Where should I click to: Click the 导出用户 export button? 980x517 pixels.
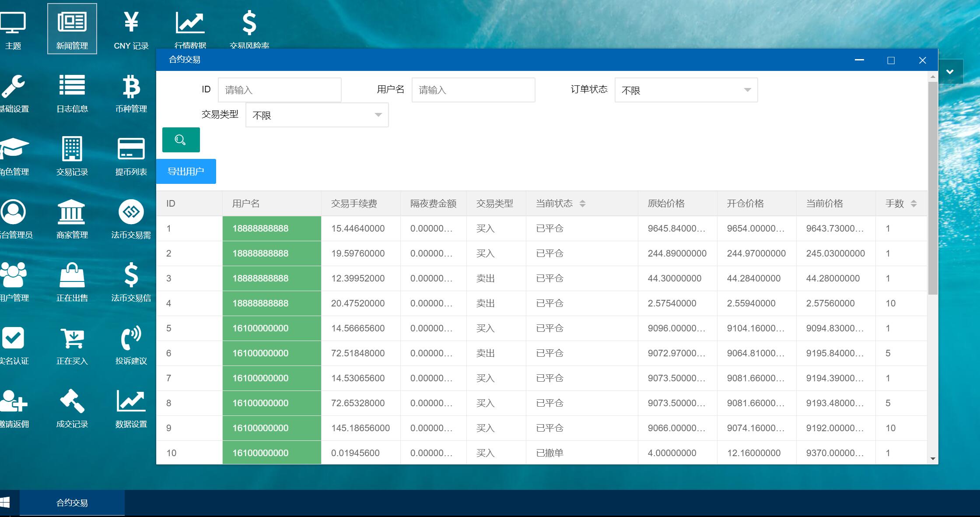(x=186, y=172)
